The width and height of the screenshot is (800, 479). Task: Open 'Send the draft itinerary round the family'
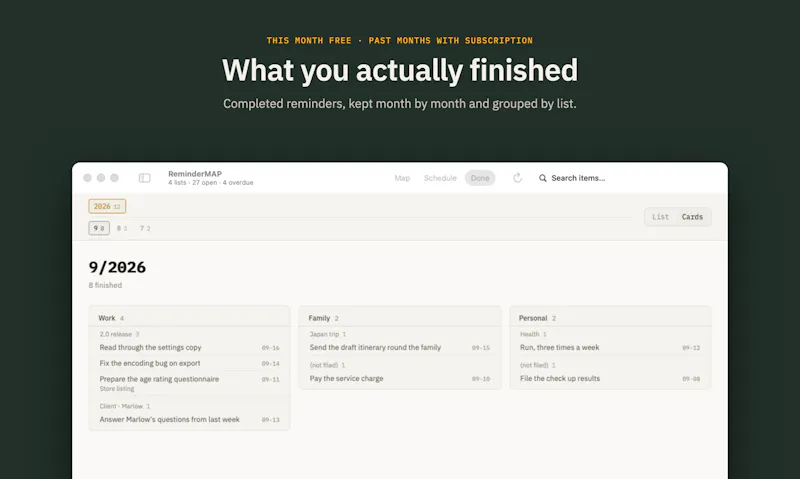(399, 347)
